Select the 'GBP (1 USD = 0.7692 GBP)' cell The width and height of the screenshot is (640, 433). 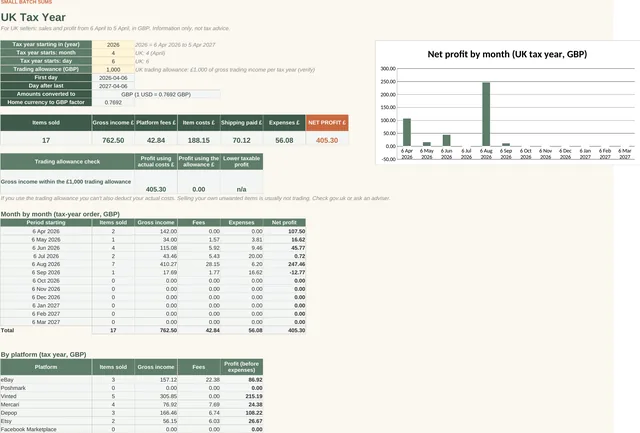pos(156,94)
